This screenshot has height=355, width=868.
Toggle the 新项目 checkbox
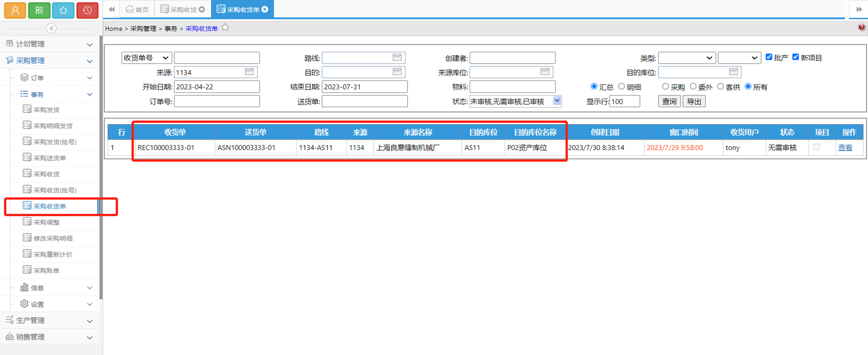coord(796,57)
